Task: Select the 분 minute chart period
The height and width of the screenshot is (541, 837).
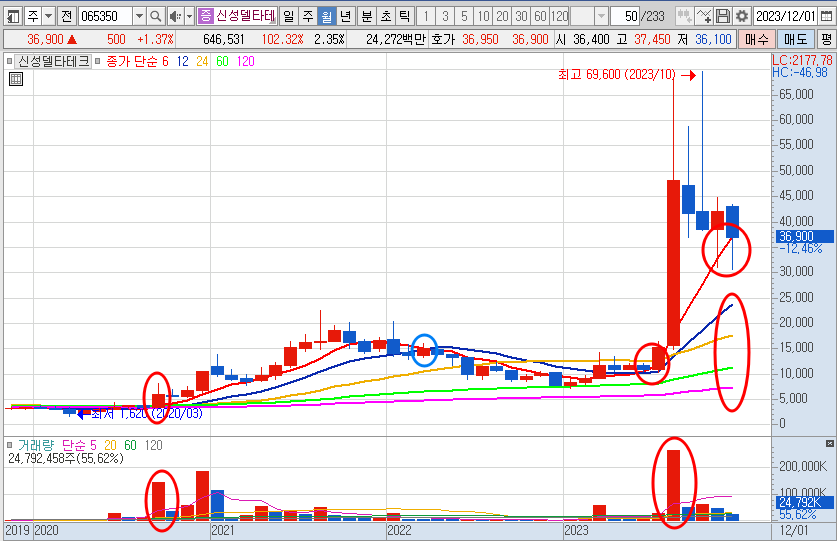Action: 367,17
